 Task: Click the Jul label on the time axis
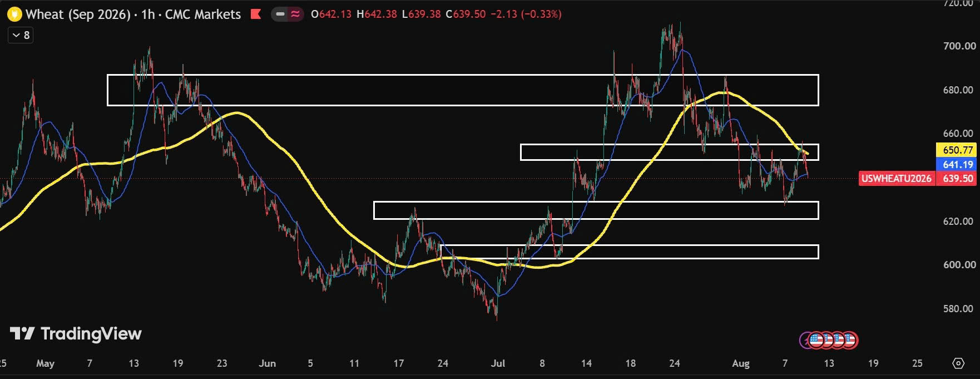click(498, 363)
